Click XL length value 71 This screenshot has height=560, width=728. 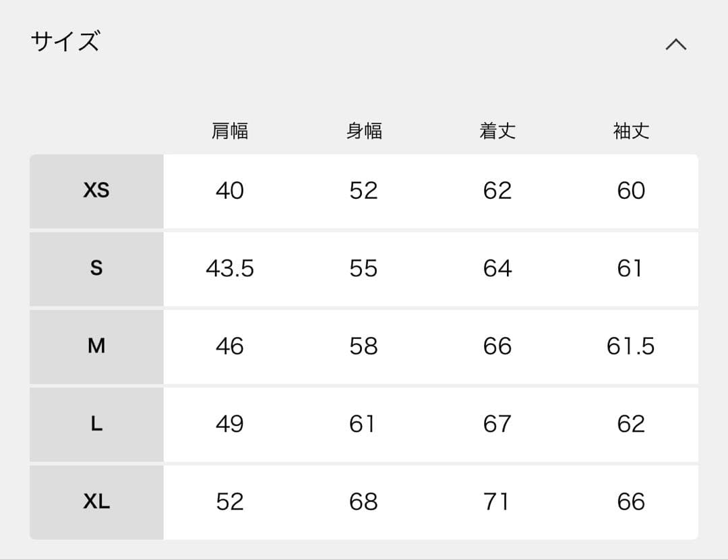[x=497, y=502]
